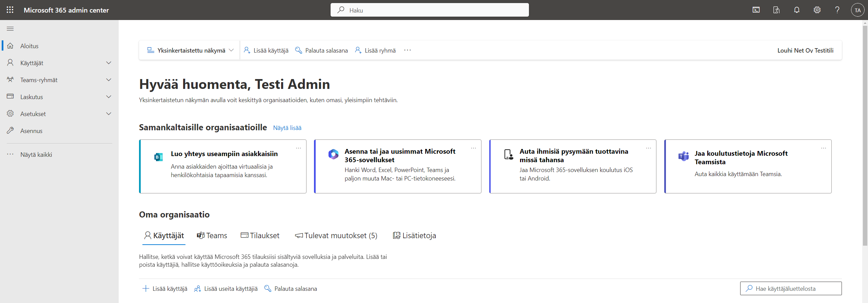
Task: Open settings gear icon in header
Action: [x=817, y=10]
